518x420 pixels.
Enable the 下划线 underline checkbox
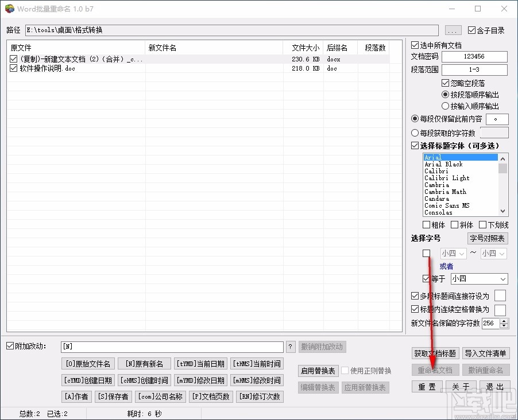point(481,224)
